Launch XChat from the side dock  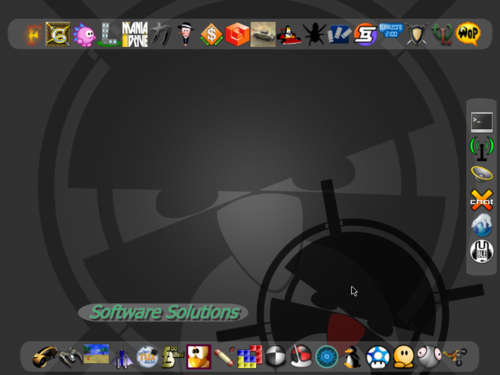(x=482, y=200)
